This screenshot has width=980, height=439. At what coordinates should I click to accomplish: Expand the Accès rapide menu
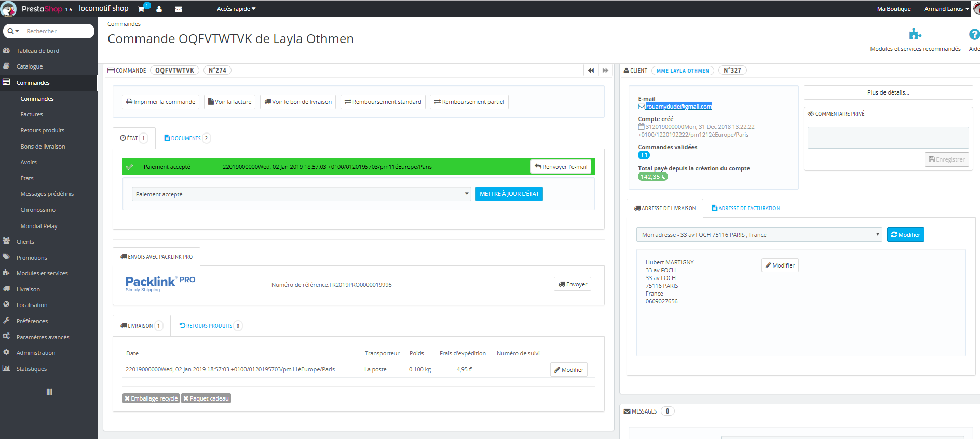(x=236, y=9)
